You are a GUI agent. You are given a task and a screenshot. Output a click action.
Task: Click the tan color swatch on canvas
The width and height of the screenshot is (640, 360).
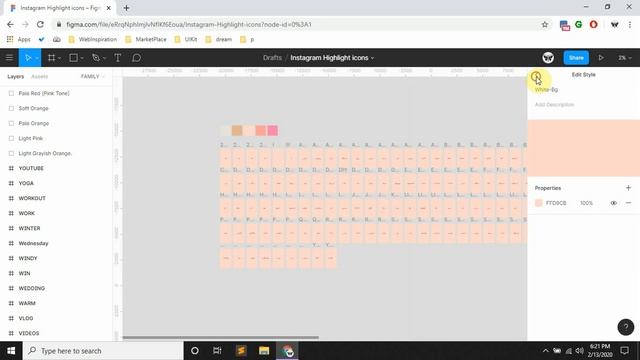tap(237, 131)
